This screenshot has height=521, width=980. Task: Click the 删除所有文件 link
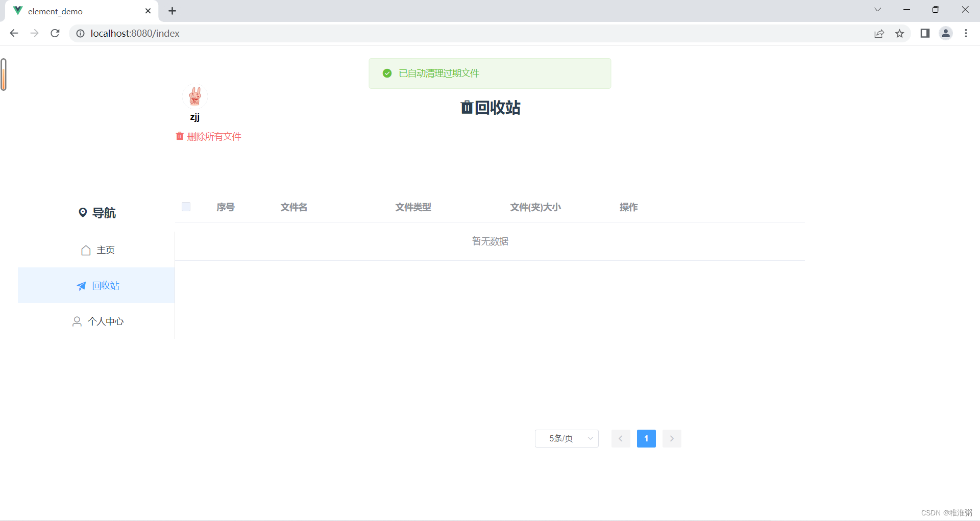point(214,136)
